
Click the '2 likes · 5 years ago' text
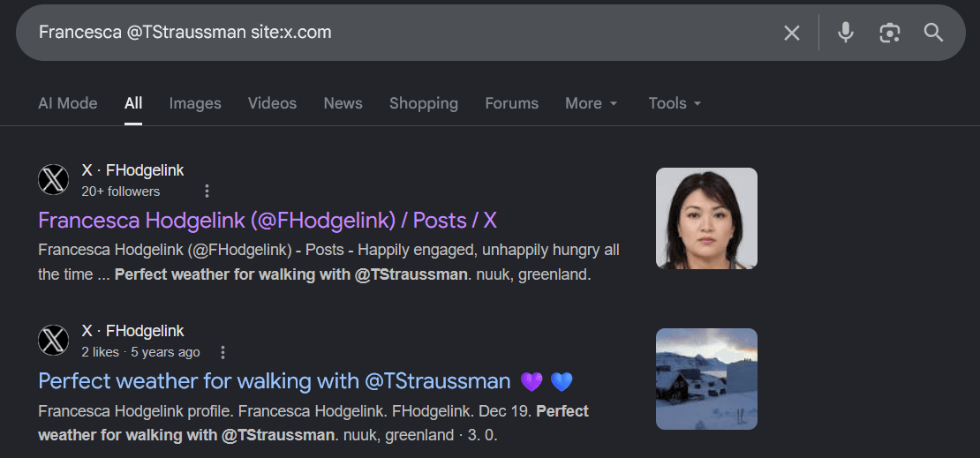(140, 352)
